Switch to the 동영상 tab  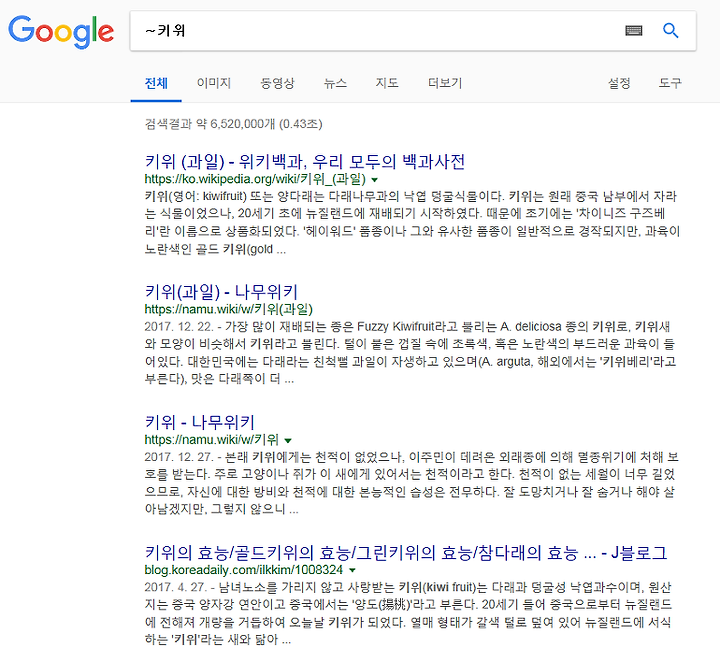[x=277, y=83]
